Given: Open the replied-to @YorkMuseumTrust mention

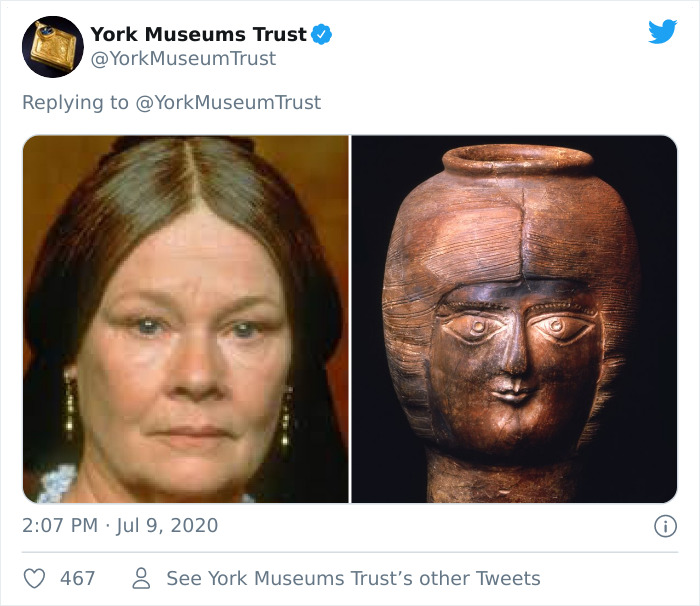Looking at the screenshot, I should coord(228,102).
